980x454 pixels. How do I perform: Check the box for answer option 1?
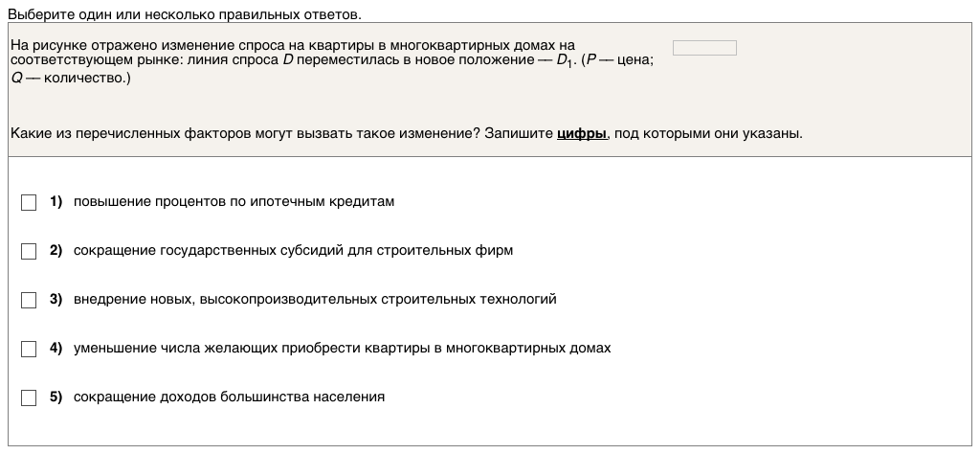[29, 202]
